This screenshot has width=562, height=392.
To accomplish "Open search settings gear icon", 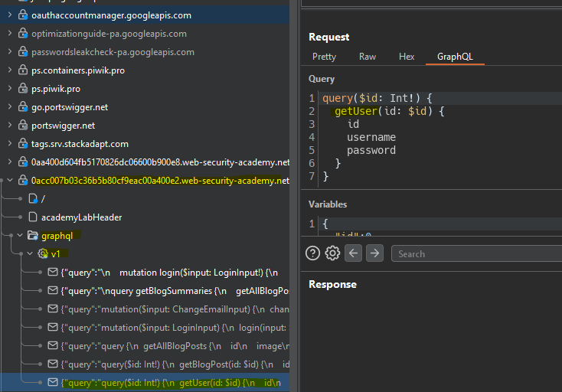I will pyautogui.click(x=332, y=253).
